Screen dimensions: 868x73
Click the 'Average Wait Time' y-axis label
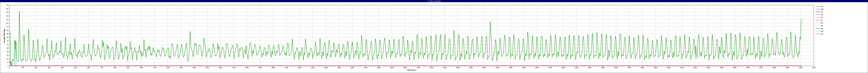[x=4, y=35]
